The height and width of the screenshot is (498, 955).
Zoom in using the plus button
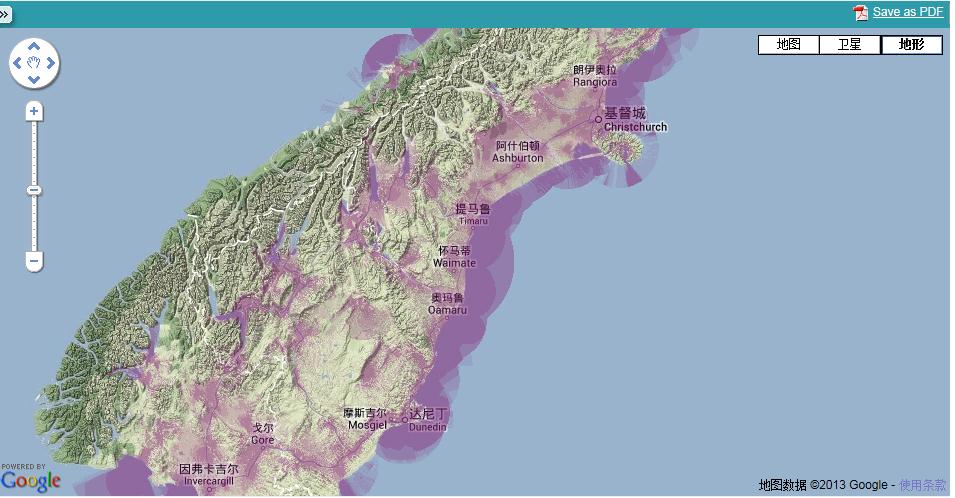[34, 111]
